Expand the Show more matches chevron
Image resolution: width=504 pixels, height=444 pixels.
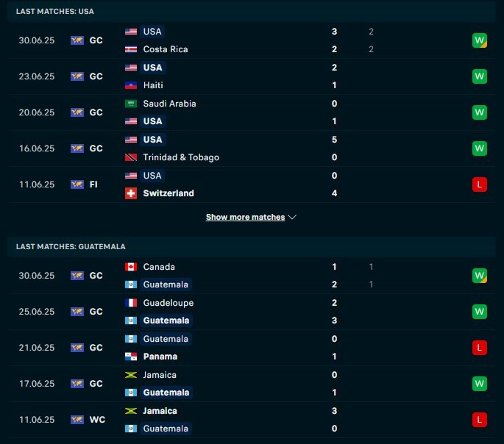coord(292,218)
